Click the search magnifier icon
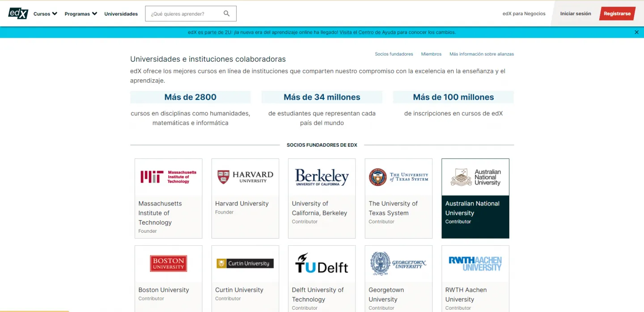 [x=227, y=13]
